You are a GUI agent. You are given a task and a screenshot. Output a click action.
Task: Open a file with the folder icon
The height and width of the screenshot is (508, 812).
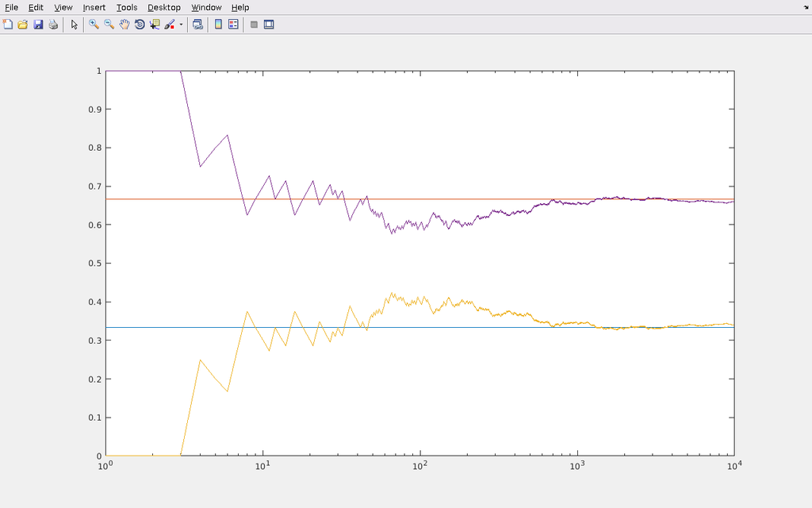(23, 25)
